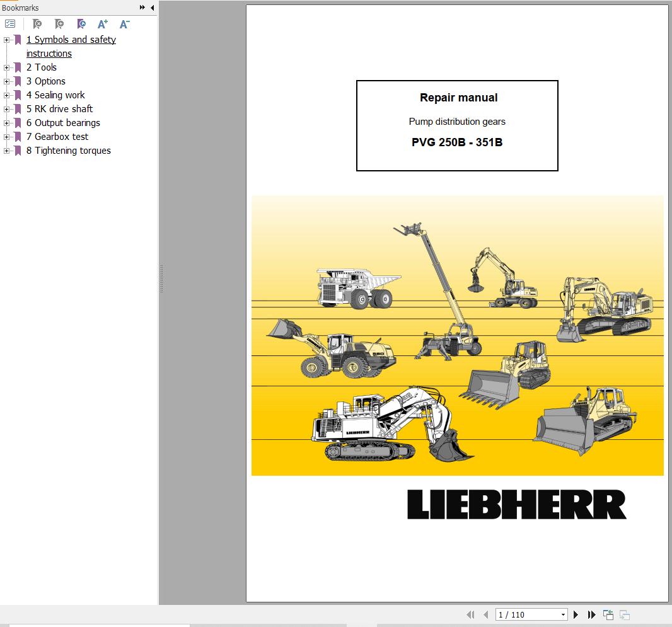Click the find current bookmark icon
The width and height of the screenshot is (672, 627).
(81, 24)
